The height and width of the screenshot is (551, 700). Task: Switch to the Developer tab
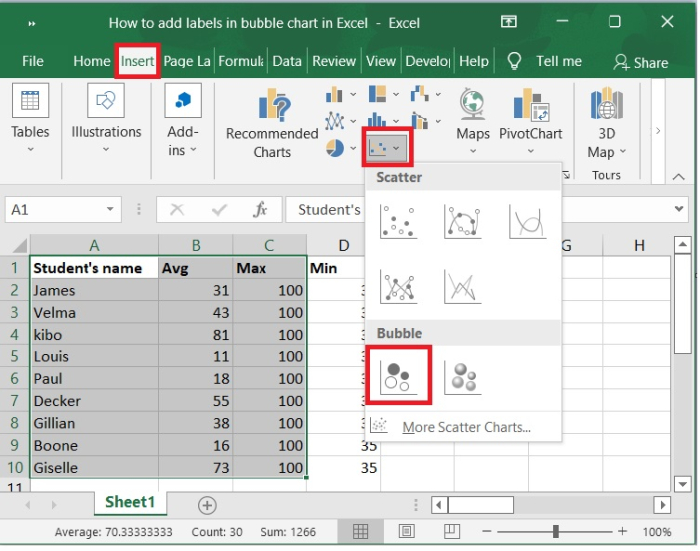coord(427,61)
